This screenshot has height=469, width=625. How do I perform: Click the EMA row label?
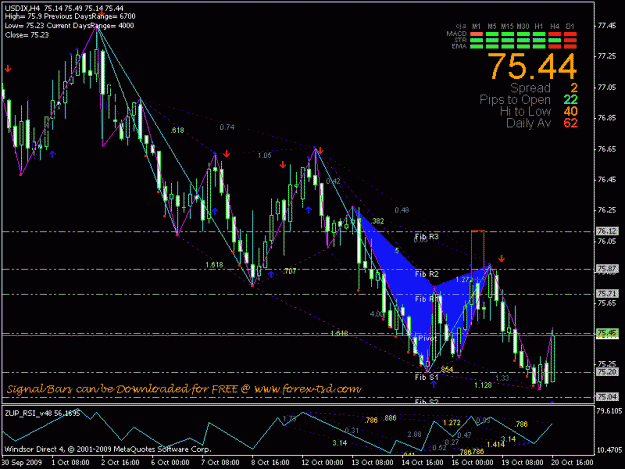pyautogui.click(x=459, y=46)
